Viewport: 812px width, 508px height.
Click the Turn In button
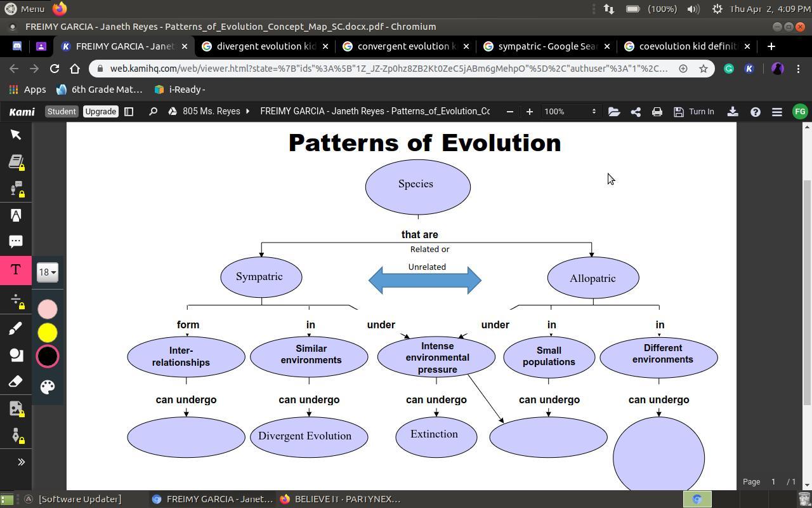coord(694,112)
